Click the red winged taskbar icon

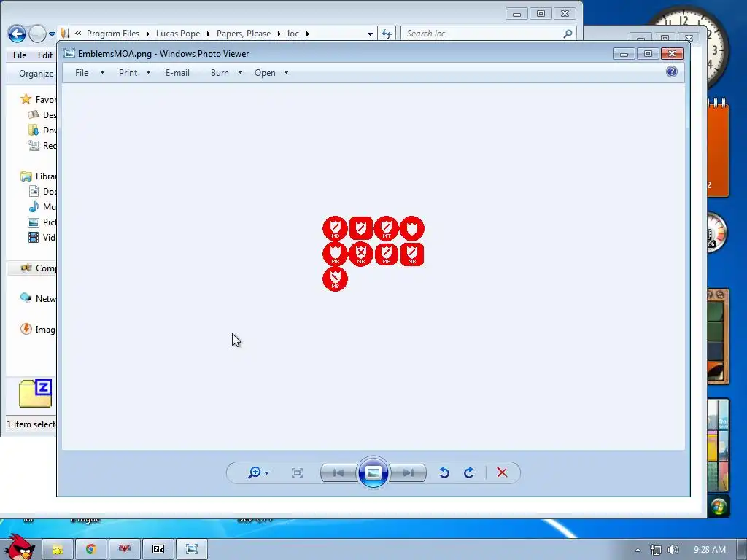click(124, 550)
